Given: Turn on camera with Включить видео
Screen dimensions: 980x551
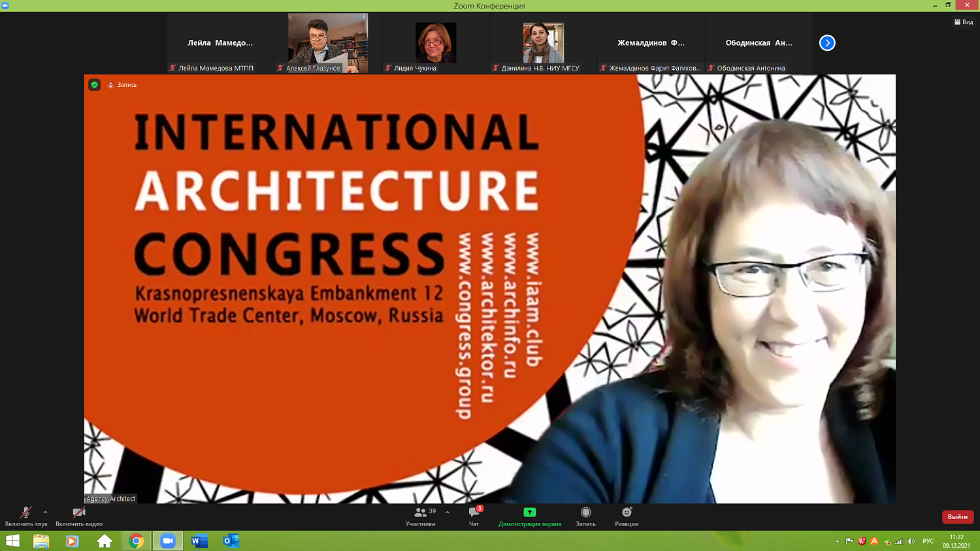Looking at the screenshot, I should click(x=79, y=516).
